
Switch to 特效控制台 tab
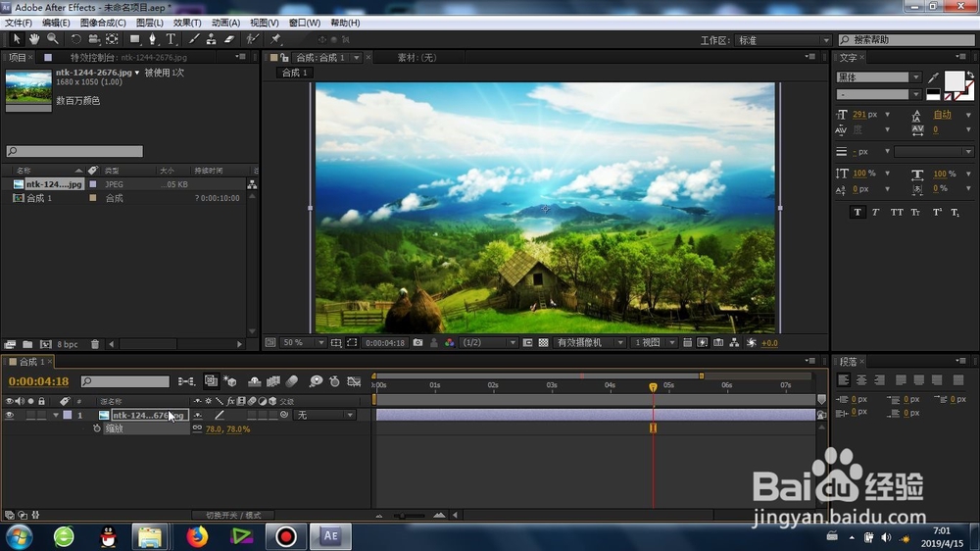128,57
